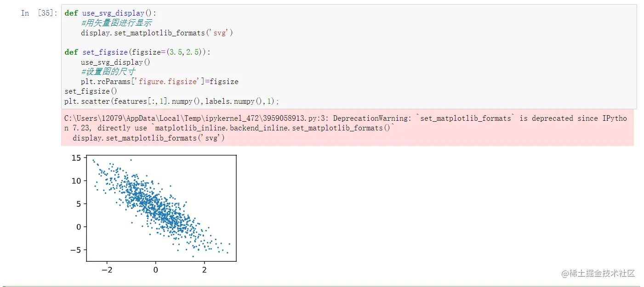644x287 pixels.
Task: Click the last line of the warning output
Action: coord(149,138)
